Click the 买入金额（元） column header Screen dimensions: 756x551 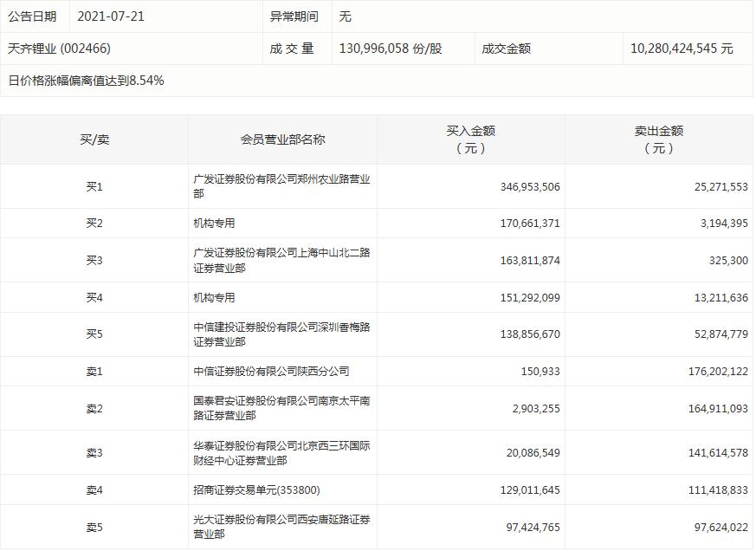[x=470, y=139]
